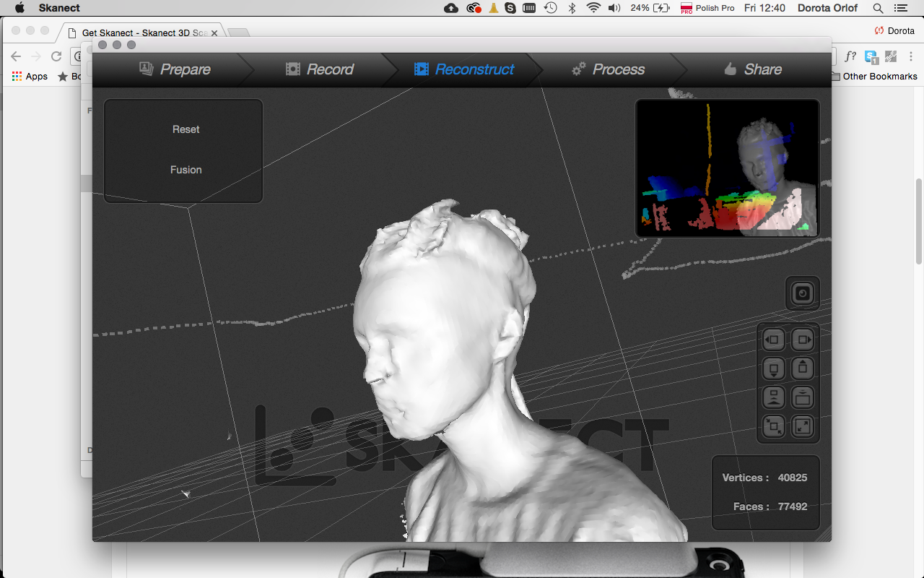Click the depth camera preview thumbnail

click(727, 168)
